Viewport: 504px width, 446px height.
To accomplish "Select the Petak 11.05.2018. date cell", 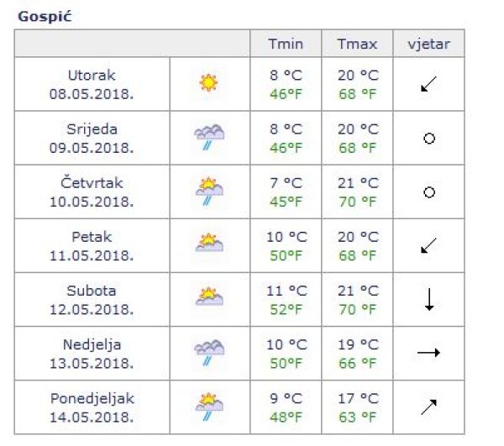I will click(x=92, y=245).
